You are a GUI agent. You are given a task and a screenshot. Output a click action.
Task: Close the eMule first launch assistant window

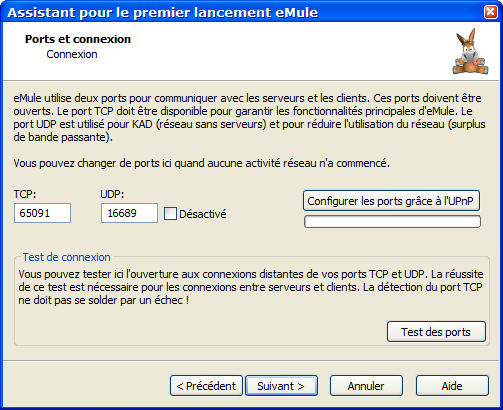[x=490, y=12]
